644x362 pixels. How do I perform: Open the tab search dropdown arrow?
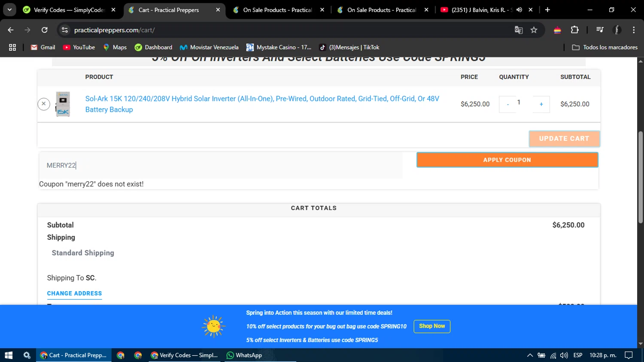9,9
